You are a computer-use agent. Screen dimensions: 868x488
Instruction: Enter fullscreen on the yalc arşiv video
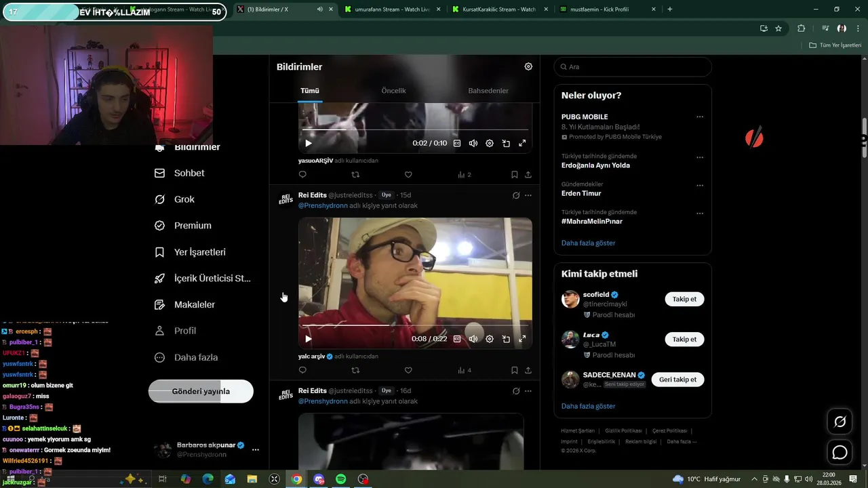click(x=522, y=339)
